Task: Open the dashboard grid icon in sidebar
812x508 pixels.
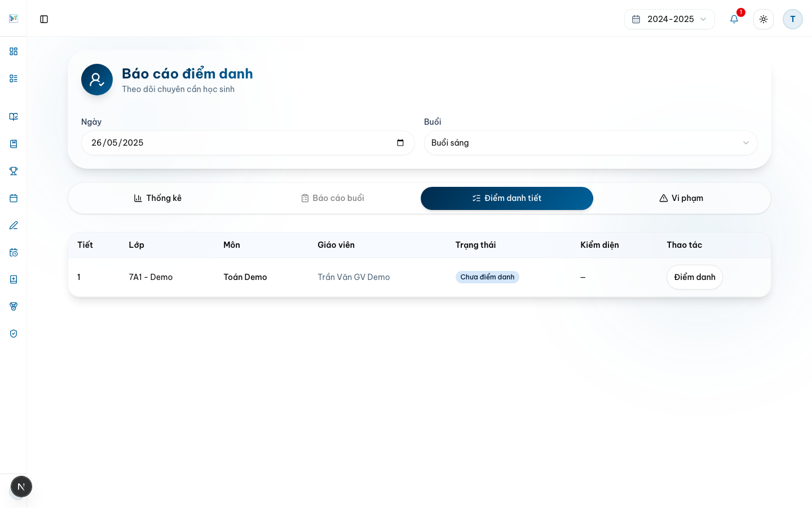Action: [14, 51]
